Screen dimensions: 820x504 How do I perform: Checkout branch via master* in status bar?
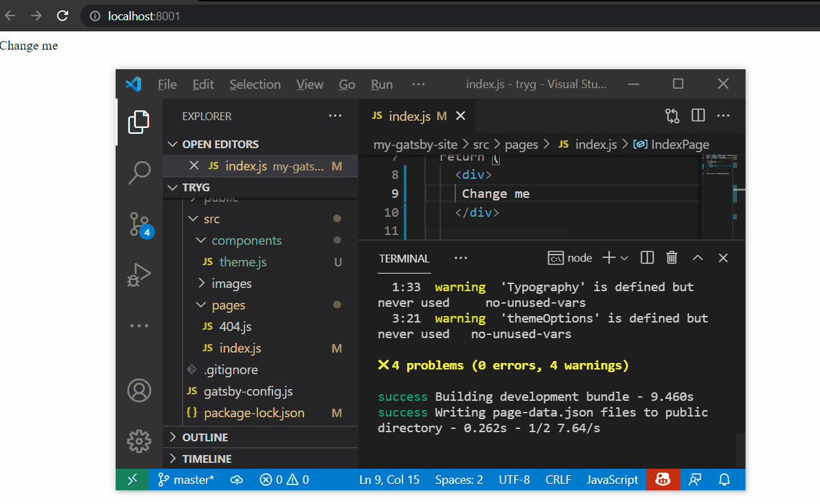[186, 479]
